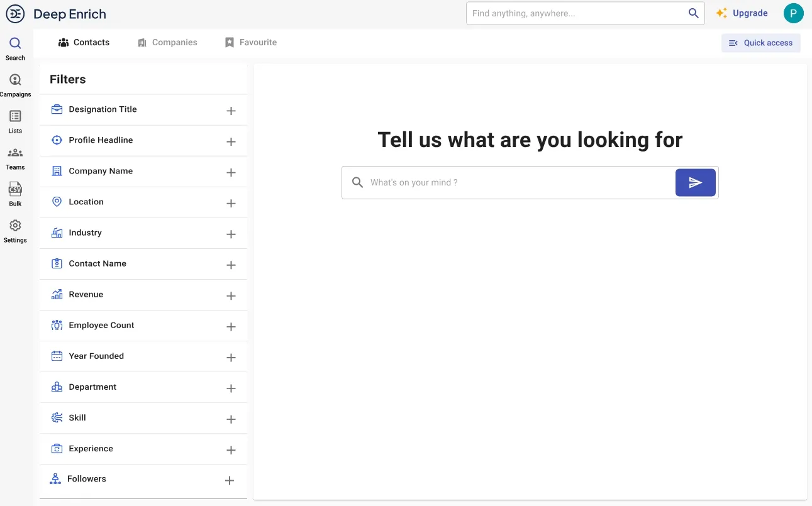
Task: Open the Lists sidebar icon
Action: (x=15, y=117)
